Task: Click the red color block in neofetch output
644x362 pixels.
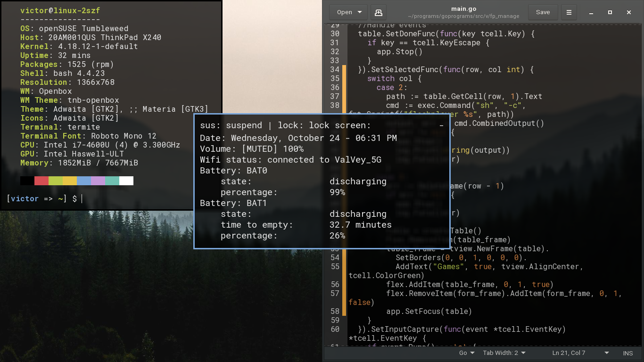Action: pos(41,181)
